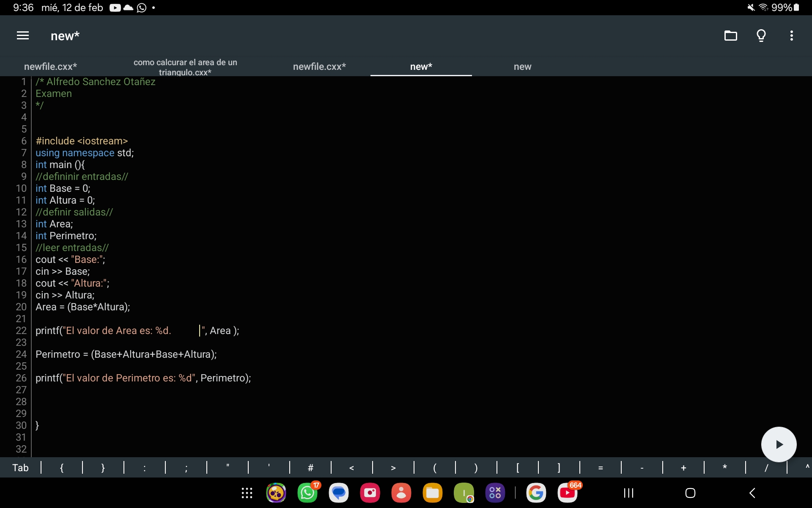Image resolution: width=812 pixels, height=508 pixels.
Task: Place cursor on line 24 Perimetro code
Action: 126,354
